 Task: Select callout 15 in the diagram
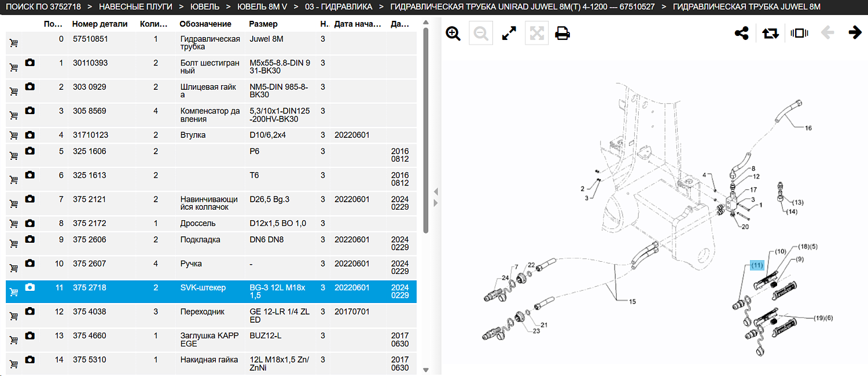(632, 301)
